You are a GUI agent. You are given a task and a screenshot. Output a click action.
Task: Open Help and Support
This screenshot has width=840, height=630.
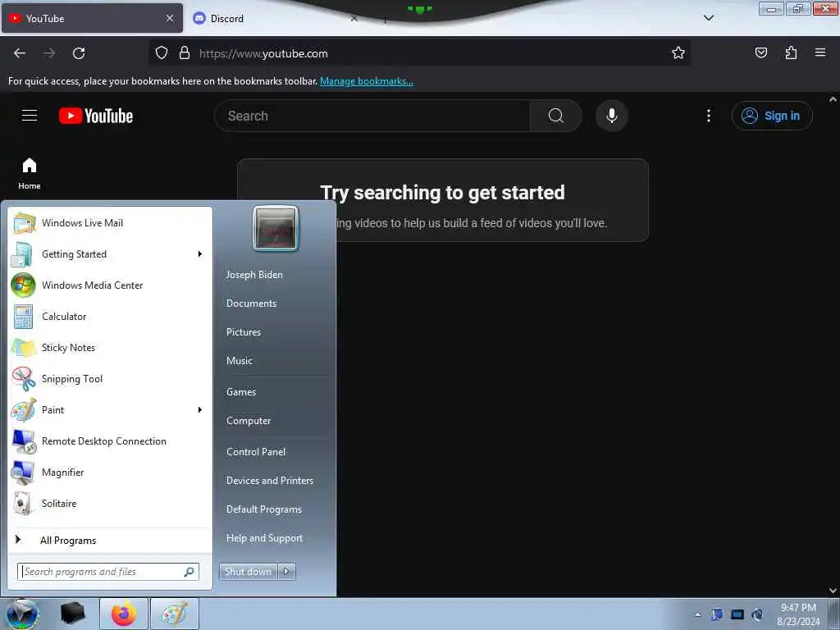pyautogui.click(x=264, y=538)
